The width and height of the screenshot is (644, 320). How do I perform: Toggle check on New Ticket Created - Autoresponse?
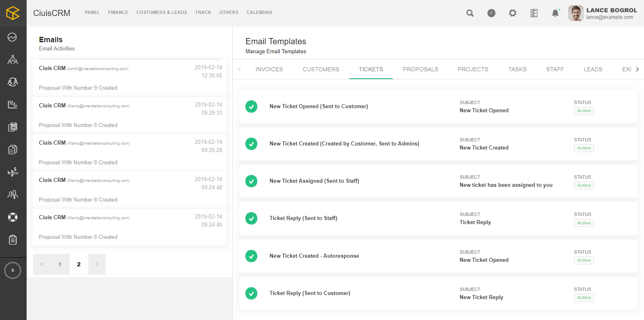pyautogui.click(x=251, y=256)
